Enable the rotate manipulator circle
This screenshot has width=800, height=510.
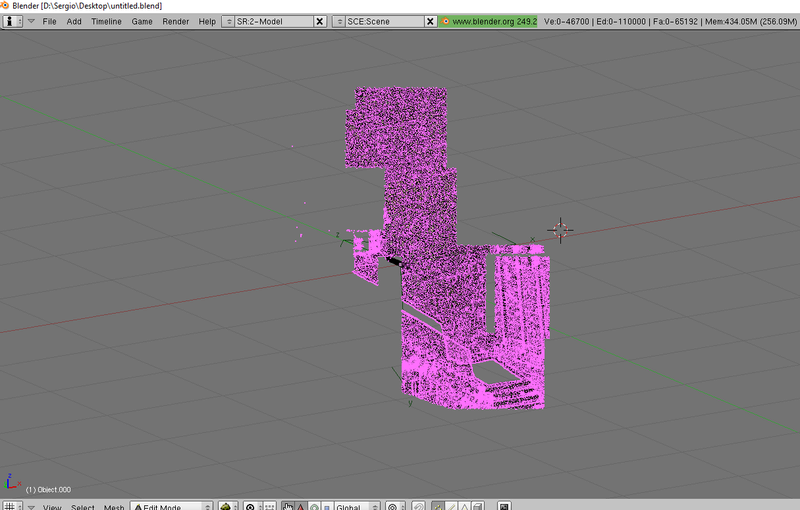(314, 506)
